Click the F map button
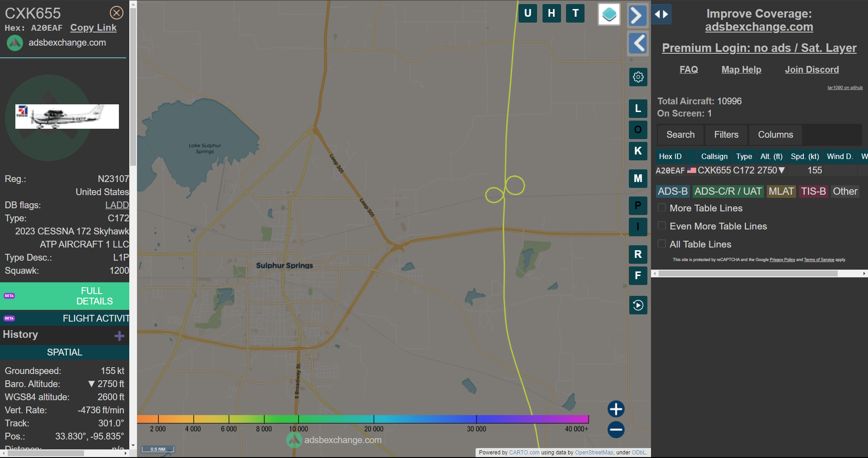868x458 pixels. [x=638, y=276]
